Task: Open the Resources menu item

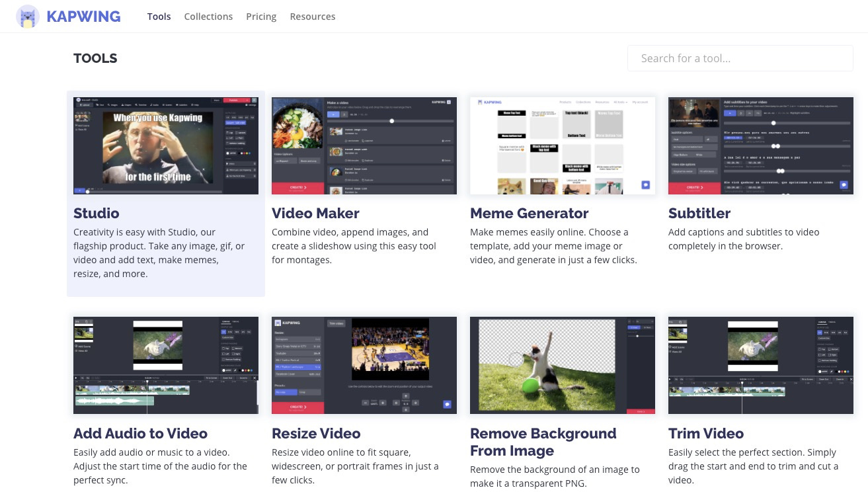Action: (x=313, y=17)
